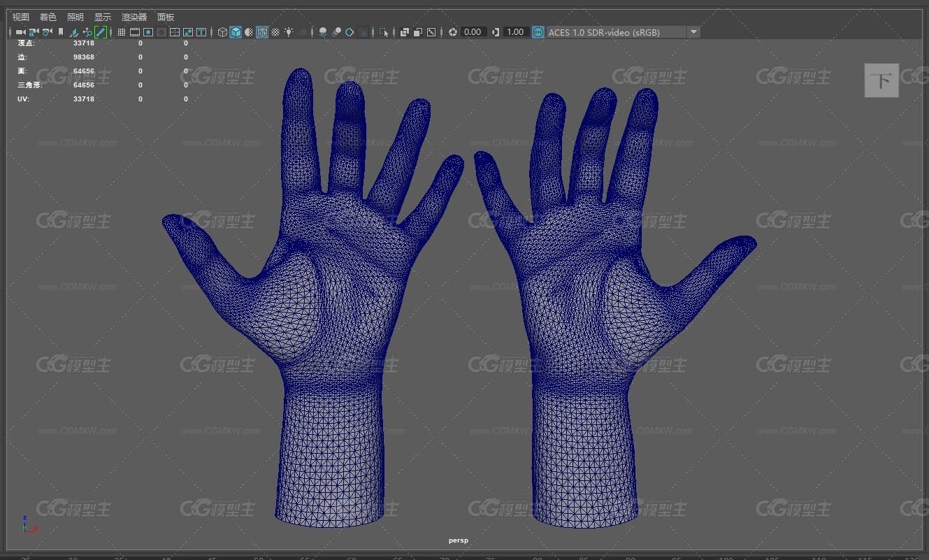The image size is (929, 560).
Task: Click the dimmed Shadows icon
Action: [x=303, y=32]
